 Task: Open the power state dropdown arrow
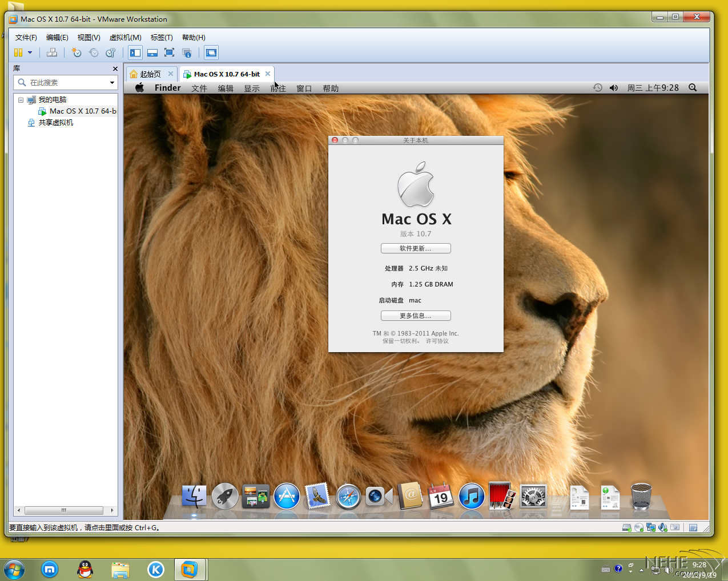click(x=30, y=53)
